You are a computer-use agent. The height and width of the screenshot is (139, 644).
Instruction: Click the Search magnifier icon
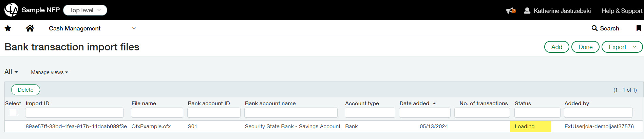(x=594, y=28)
